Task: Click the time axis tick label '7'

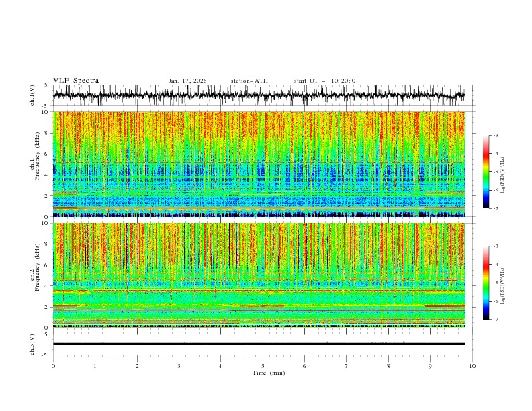Action: click(347, 366)
